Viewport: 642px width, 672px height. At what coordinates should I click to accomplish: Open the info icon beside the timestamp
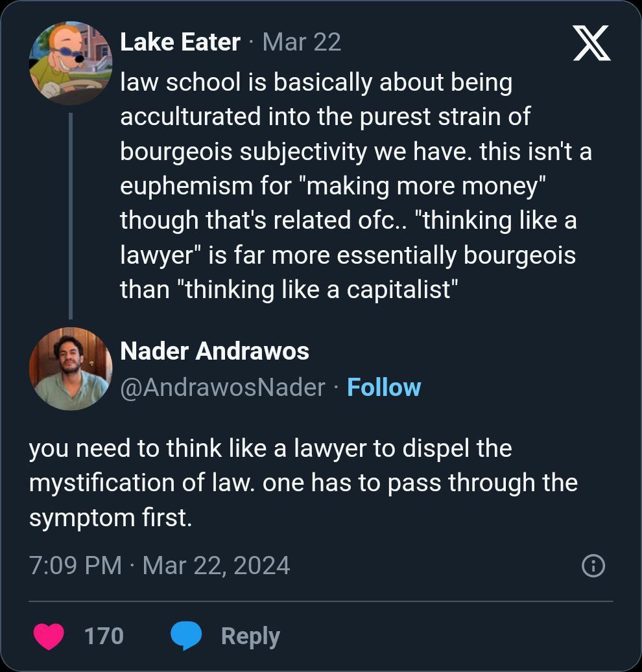click(x=593, y=566)
